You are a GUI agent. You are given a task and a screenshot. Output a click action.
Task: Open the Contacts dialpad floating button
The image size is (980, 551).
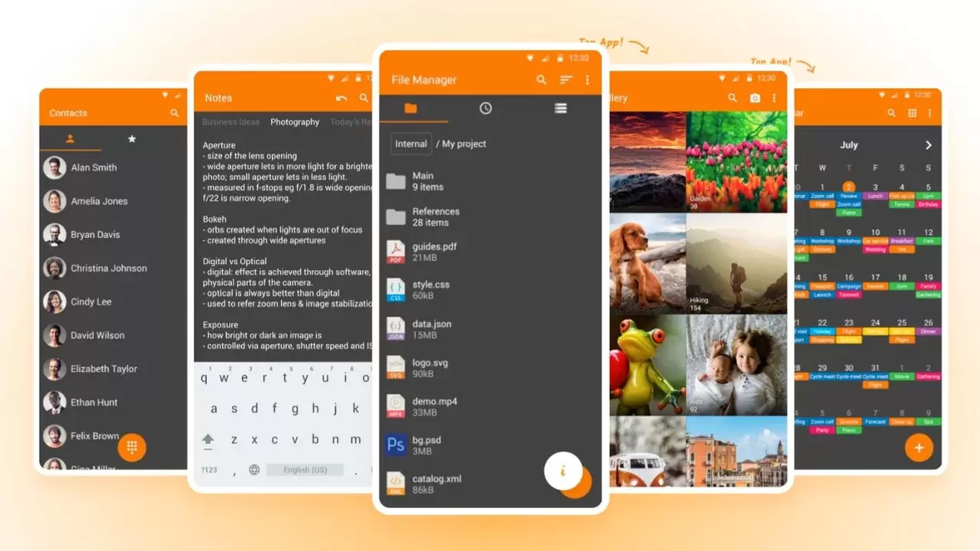[132, 447]
